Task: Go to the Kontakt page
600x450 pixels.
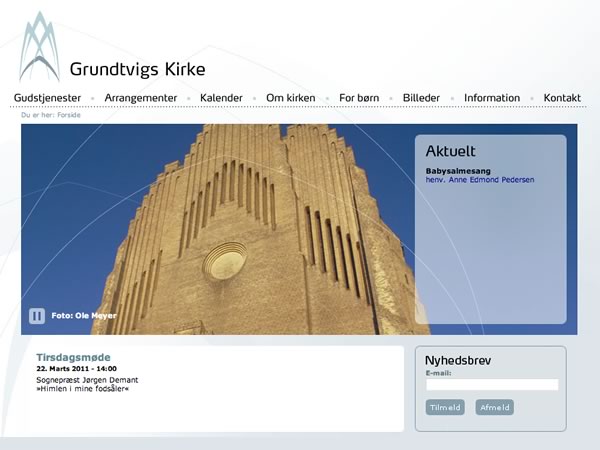Action: [562, 98]
